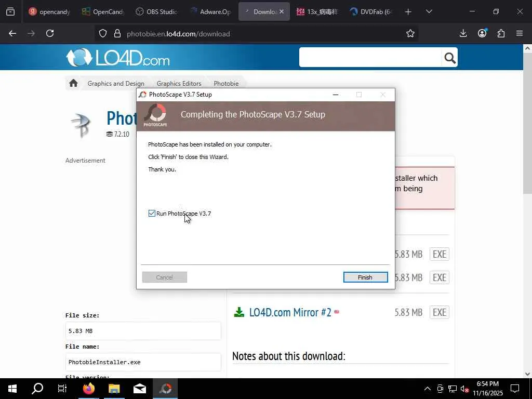
Task: Click the padlock site info icon
Action: pos(117,33)
